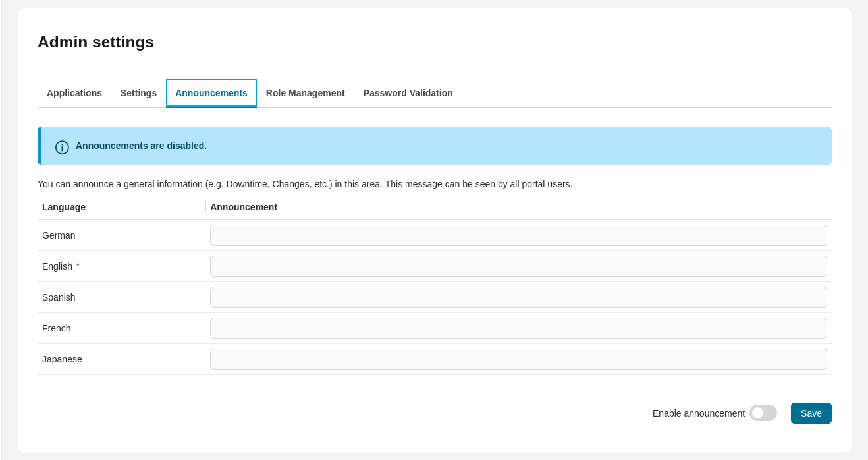Screen dimensions: 868x460
Task: Open the Password Validation tab
Action: click(x=408, y=93)
